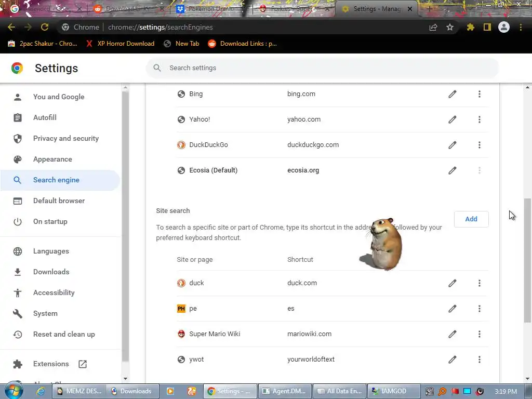Viewport: 532px width, 399px height.
Task: Click the main page vertical scrollbar
Action: [x=528, y=261]
